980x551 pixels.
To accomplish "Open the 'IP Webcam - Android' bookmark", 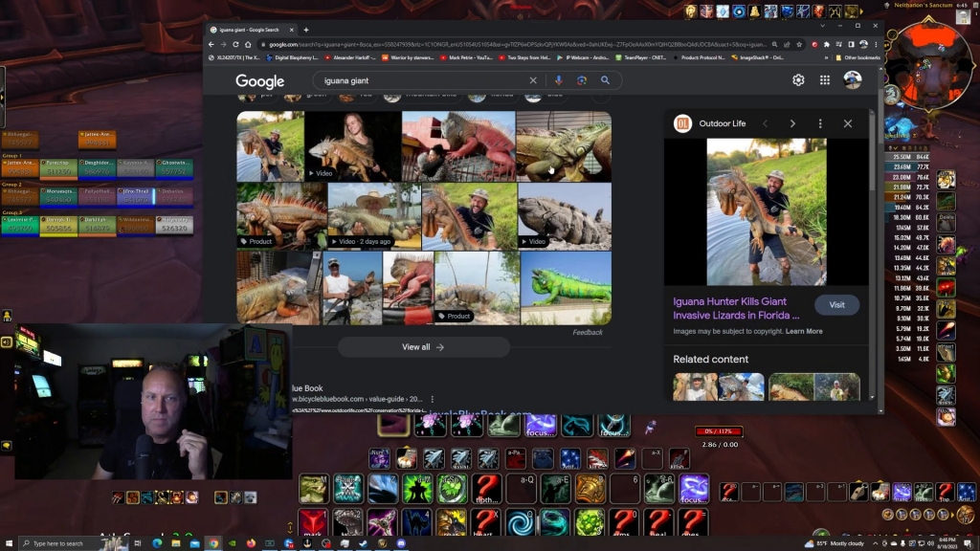I will (x=584, y=57).
